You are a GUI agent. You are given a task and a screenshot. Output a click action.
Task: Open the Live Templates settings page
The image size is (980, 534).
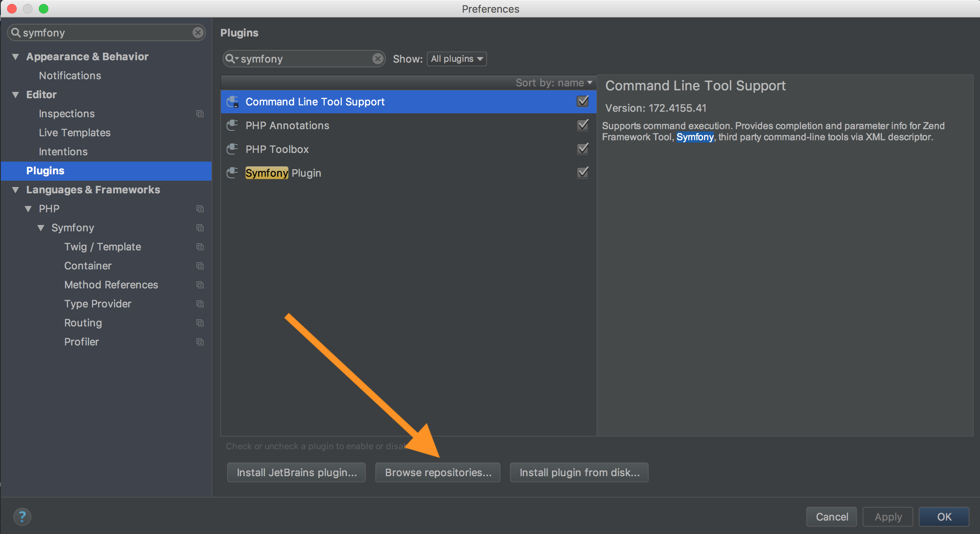74,133
